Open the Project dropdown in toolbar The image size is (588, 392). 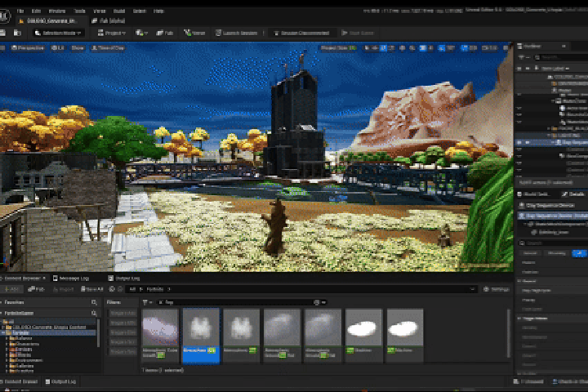[111, 33]
